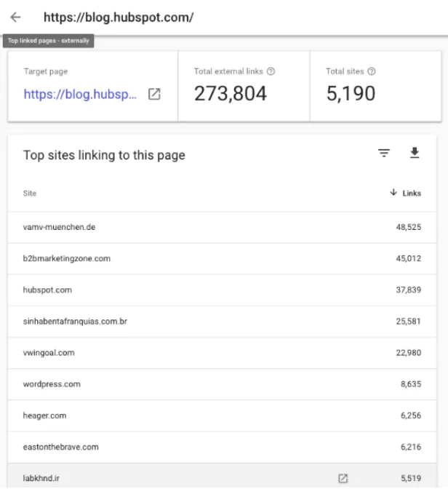Click the Links column header

click(x=412, y=194)
